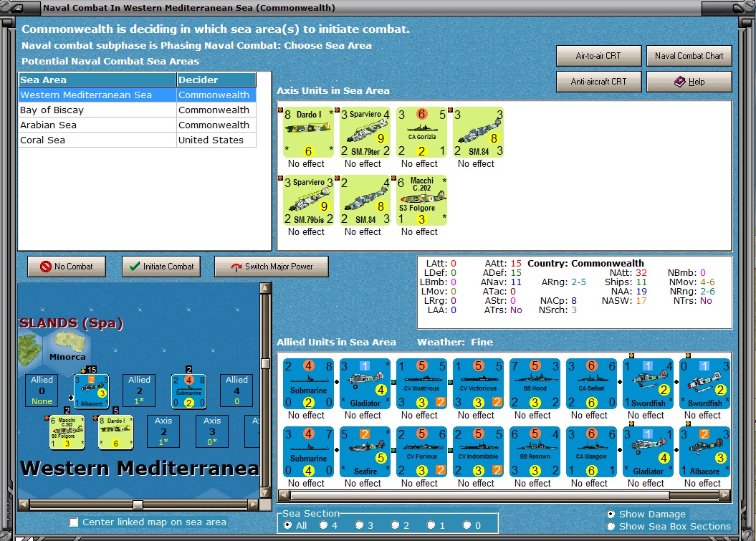This screenshot has width=756, height=541.
Task: Click the map vertical scrollbar down arrow
Action: coord(265,492)
